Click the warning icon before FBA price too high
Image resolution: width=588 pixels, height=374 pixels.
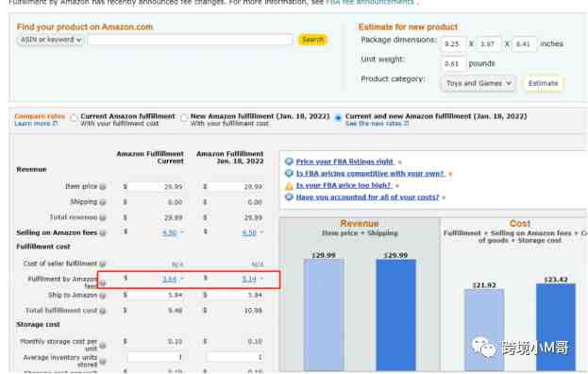click(x=289, y=186)
